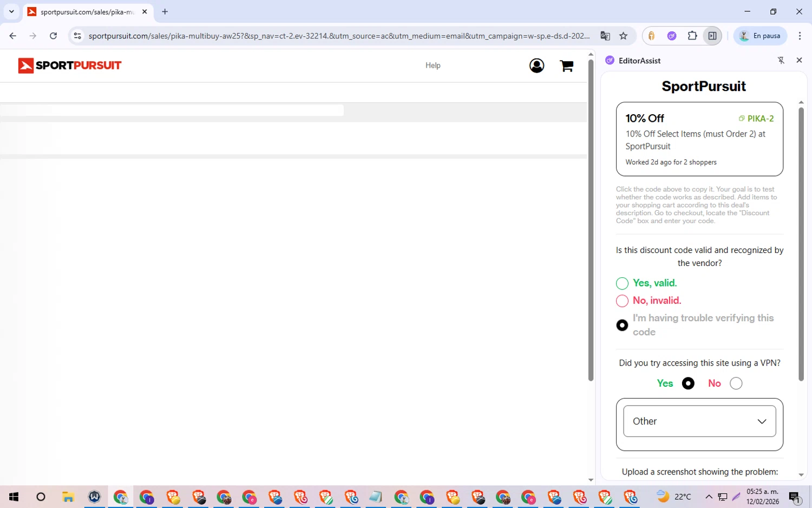Show hidden system tray icons
Image resolution: width=812 pixels, height=508 pixels.
709,497
